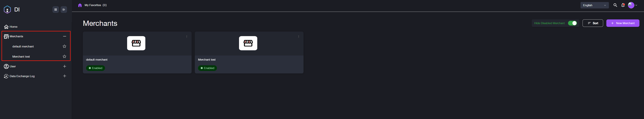This screenshot has height=119, width=644.
Task: Click the DI logo icon
Action: 7,10
